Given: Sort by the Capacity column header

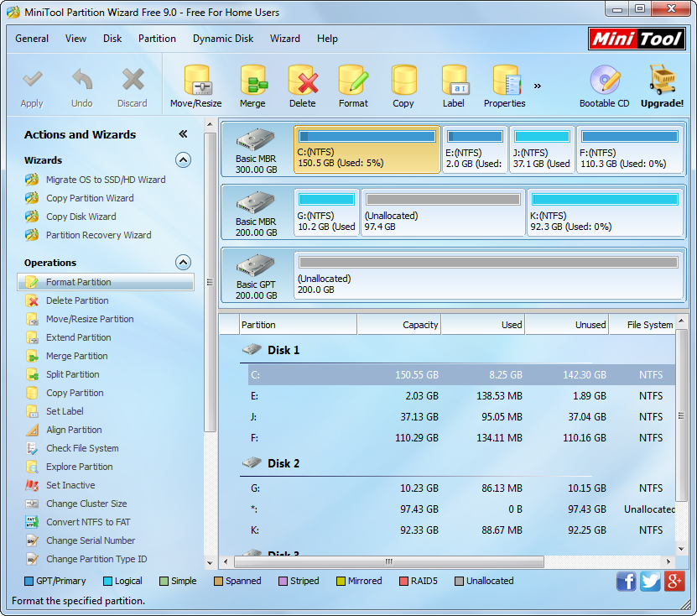Looking at the screenshot, I should [x=398, y=325].
